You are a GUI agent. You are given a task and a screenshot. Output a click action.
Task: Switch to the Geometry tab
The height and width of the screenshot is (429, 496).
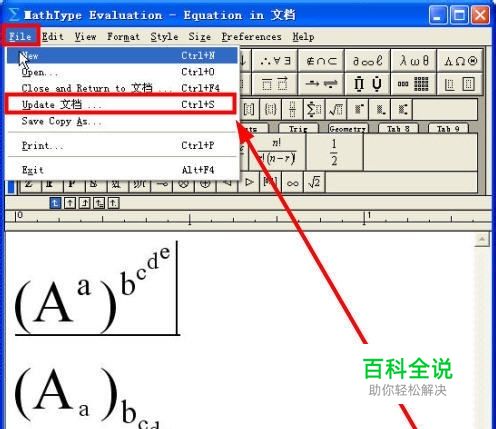tap(347, 129)
